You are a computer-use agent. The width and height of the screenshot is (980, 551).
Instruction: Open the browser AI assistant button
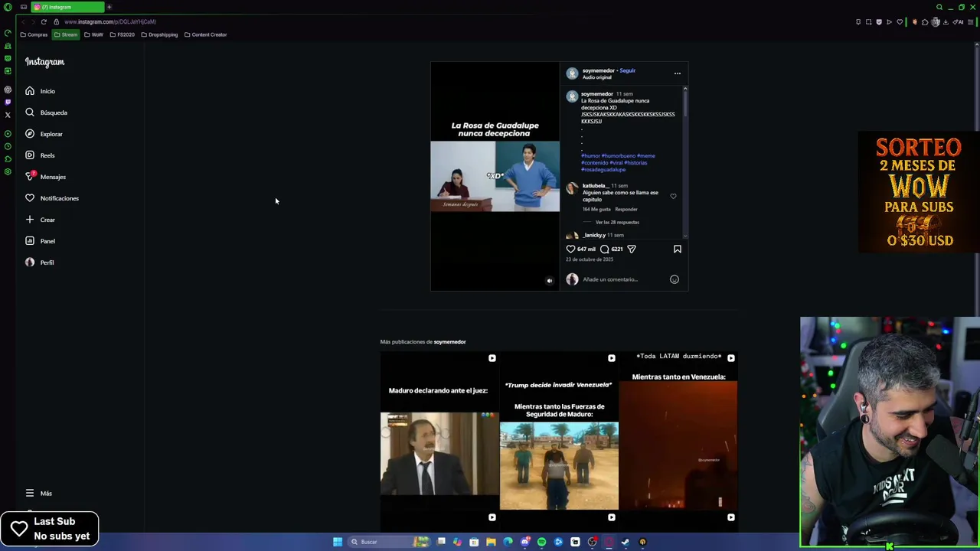pos(958,22)
